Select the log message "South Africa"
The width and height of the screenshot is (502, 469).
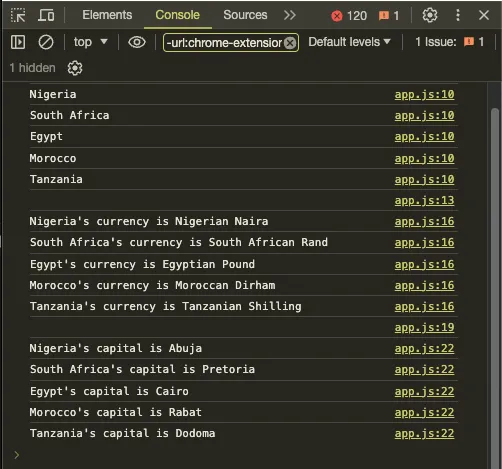69,116
